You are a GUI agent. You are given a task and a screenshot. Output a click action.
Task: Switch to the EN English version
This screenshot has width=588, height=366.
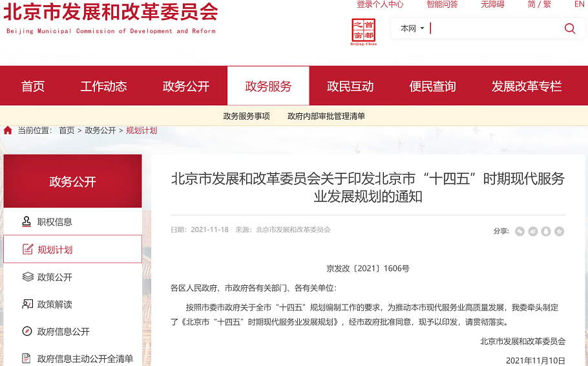579,4
